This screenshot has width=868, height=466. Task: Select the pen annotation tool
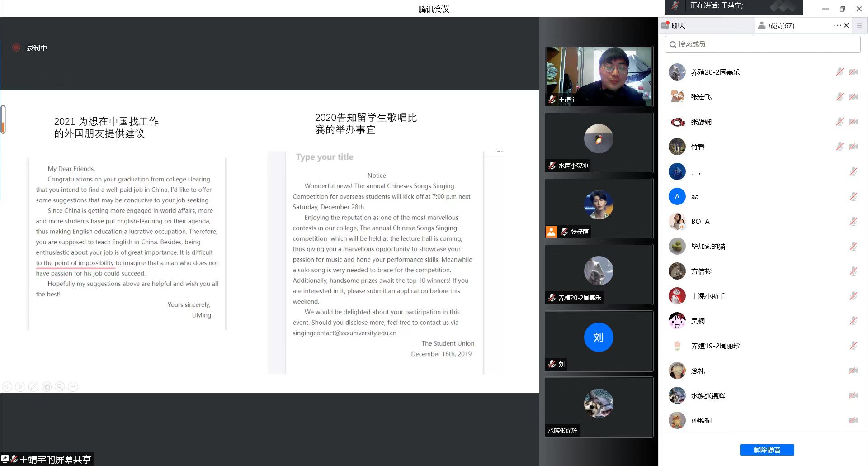pos(33,387)
